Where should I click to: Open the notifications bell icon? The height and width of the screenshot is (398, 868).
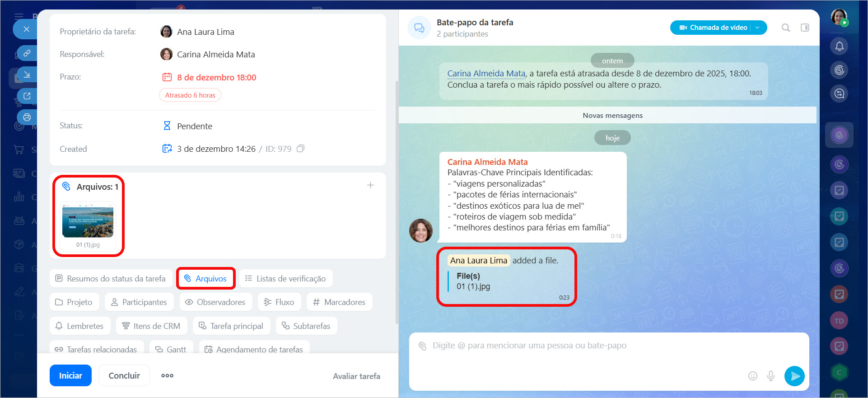click(x=839, y=46)
